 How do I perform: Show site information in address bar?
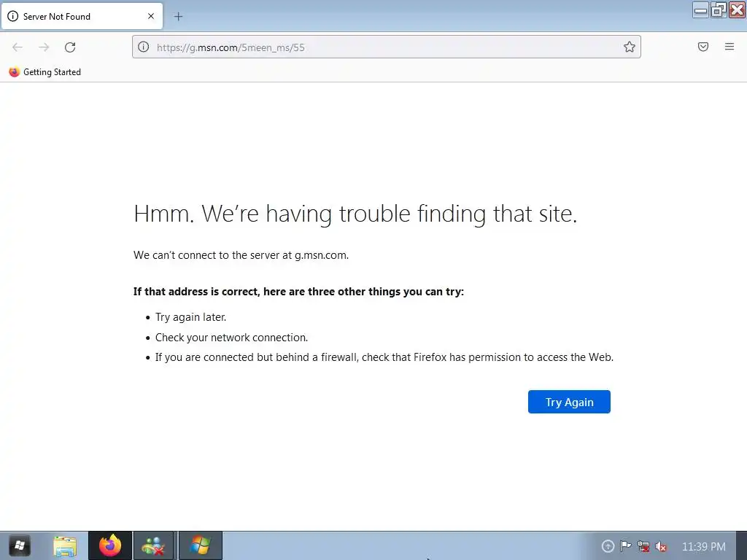pos(144,47)
